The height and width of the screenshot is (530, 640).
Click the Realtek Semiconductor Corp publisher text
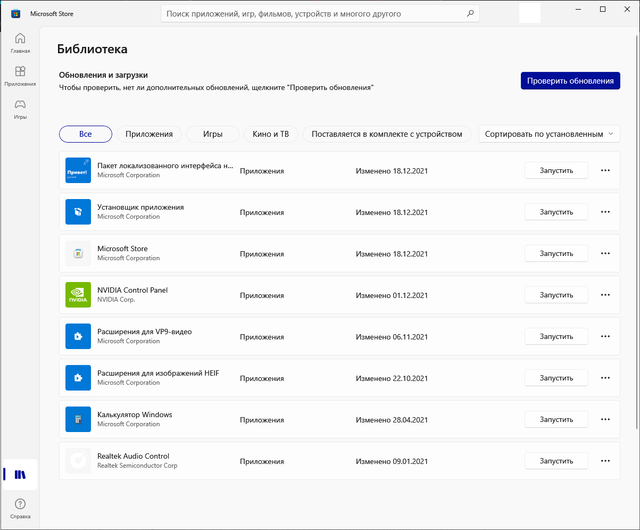coord(137,465)
